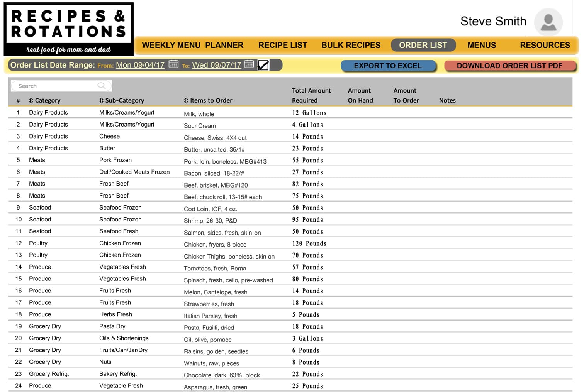Click the Steve Smith user name
Viewport: 584px width, 392px height.
point(493,21)
